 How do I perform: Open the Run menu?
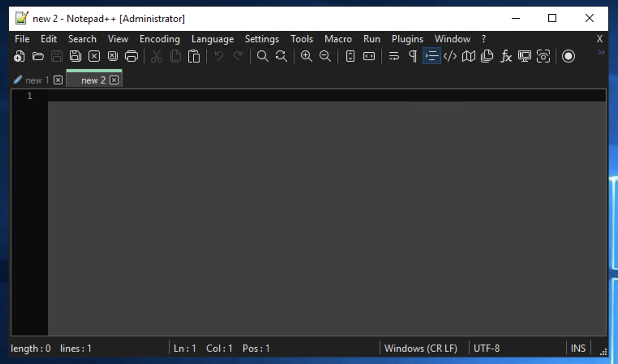point(372,39)
